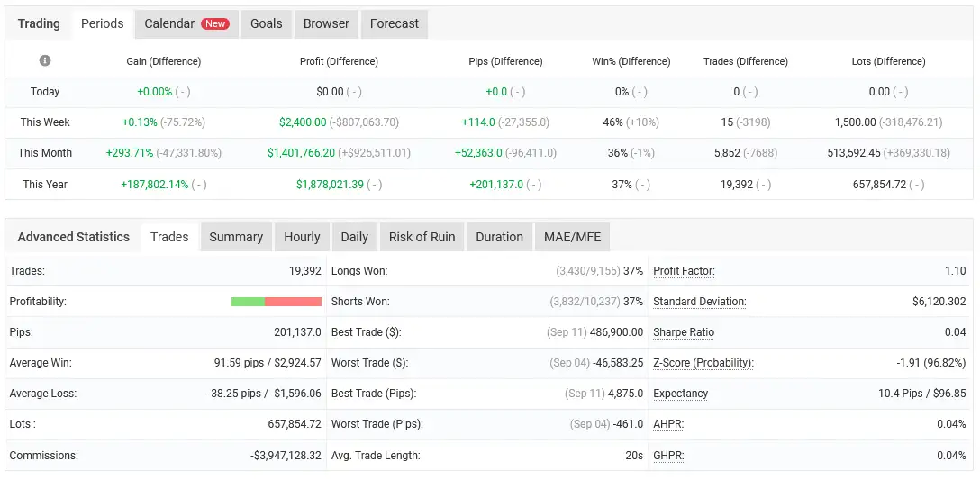This screenshot has width=980, height=480.
Task: Open the Goals tab
Action: tap(267, 23)
